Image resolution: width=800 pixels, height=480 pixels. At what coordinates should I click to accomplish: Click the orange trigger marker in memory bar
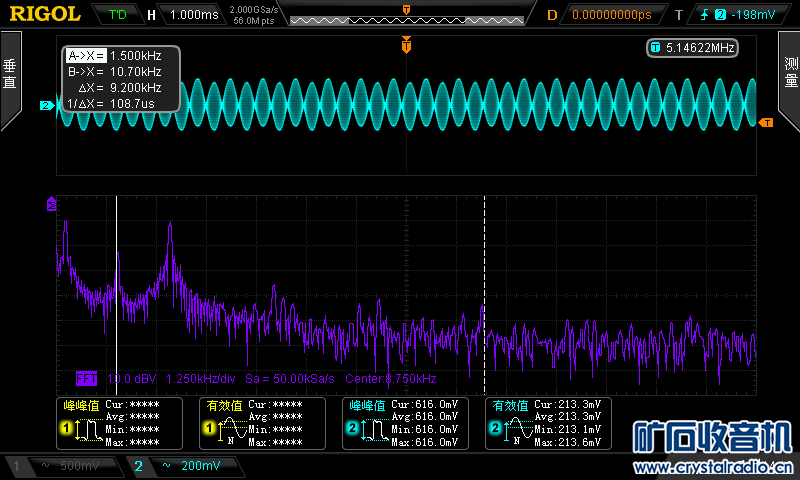[x=407, y=9]
